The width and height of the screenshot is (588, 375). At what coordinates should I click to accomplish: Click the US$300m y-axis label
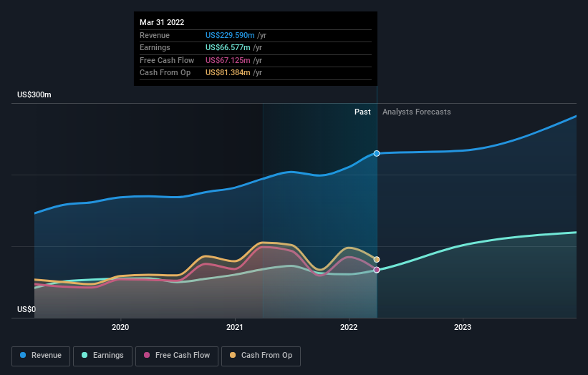pyautogui.click(x=34, y=94)
